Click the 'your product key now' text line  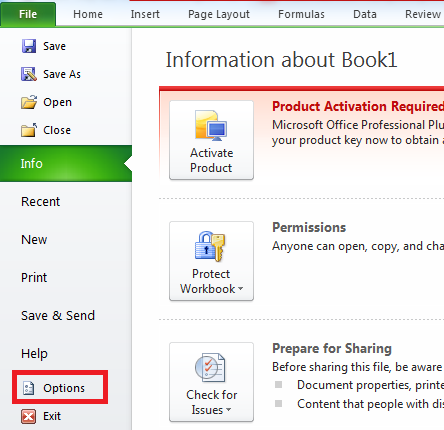tap(358, 140)
